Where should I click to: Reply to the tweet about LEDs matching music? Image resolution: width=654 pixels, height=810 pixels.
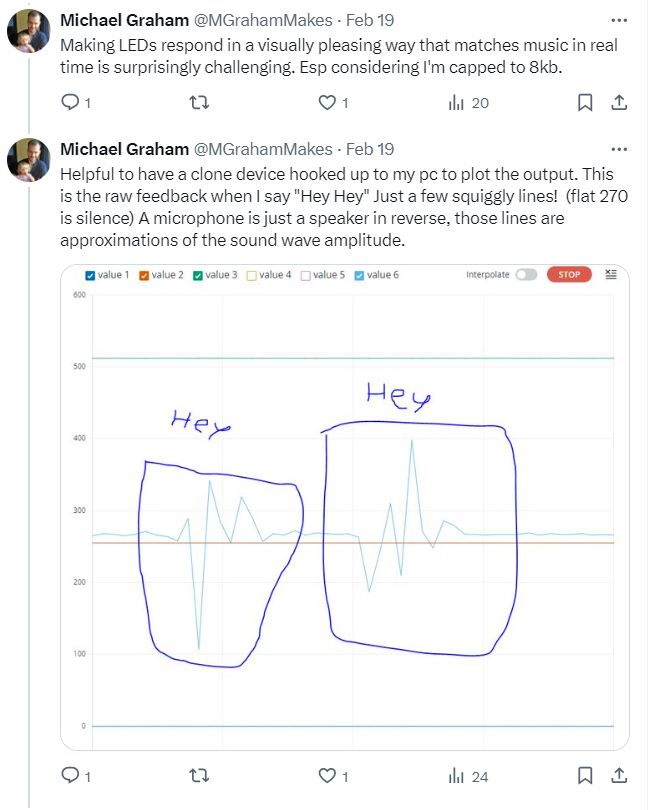70,102
